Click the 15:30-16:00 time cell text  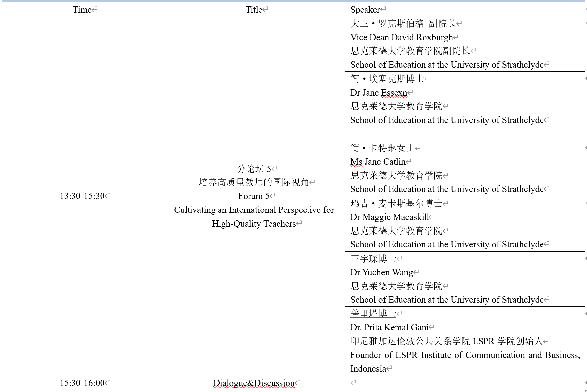[x=82, y=383]
